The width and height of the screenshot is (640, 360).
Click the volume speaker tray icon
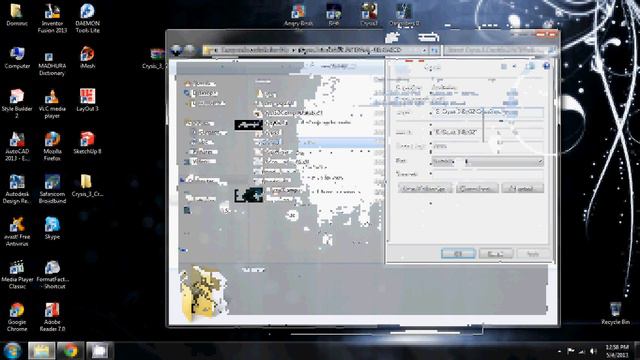[593, 351]
